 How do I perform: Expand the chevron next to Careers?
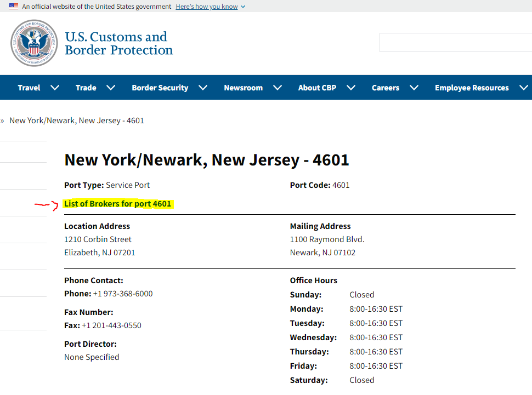click(x=414, y=88)
